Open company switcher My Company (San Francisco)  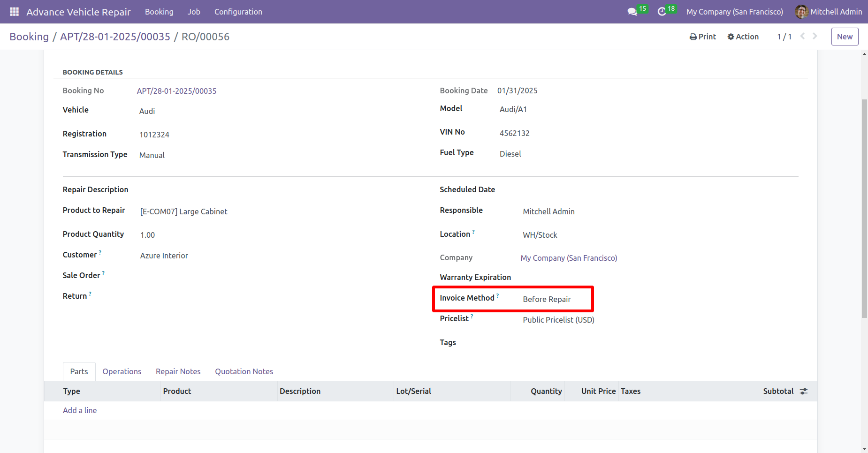[734, 12]
